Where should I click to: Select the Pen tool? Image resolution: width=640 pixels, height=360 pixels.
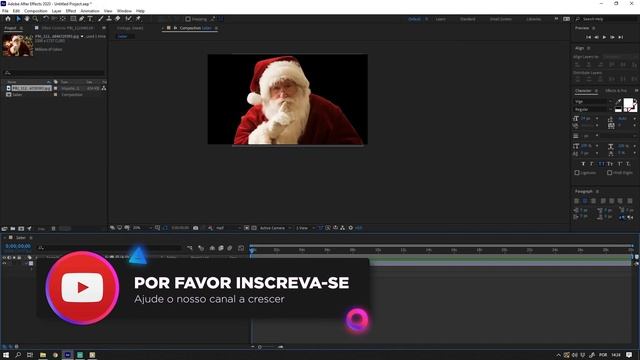(x=82, y=19)
